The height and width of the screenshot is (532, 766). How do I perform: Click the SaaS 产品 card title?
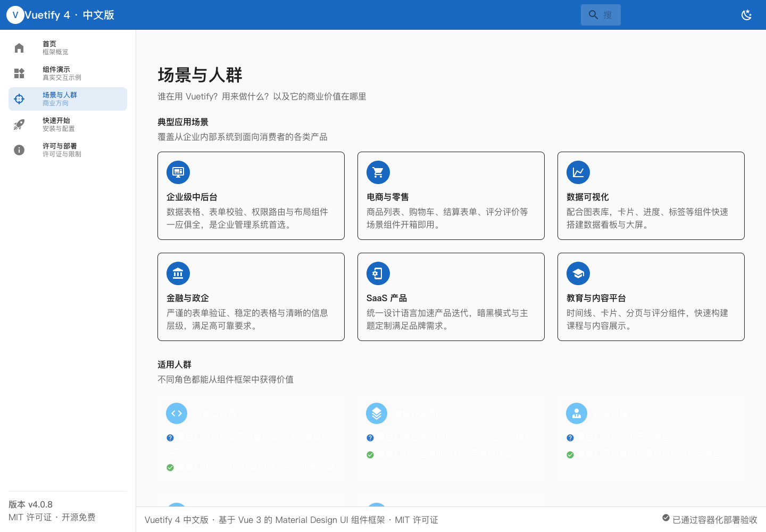click(387, 298)
